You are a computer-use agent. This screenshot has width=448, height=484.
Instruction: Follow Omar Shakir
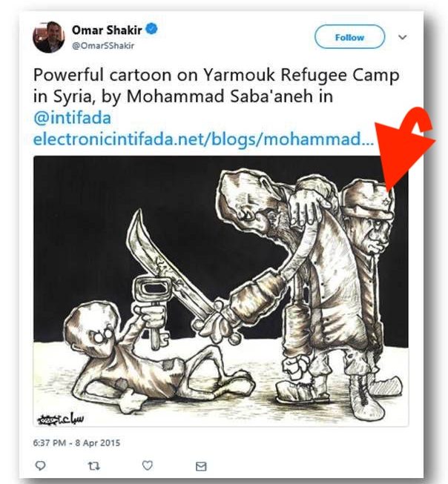(349, 37)
